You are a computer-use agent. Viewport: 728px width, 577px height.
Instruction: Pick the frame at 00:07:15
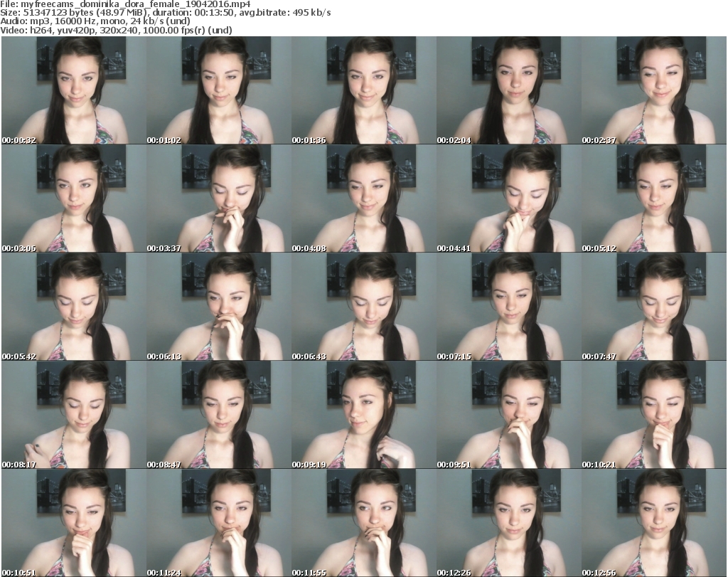509,307
